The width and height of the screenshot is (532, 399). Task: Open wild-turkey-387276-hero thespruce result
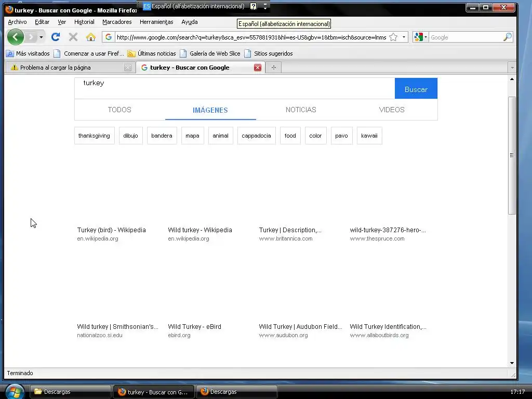tap(388, 230)
